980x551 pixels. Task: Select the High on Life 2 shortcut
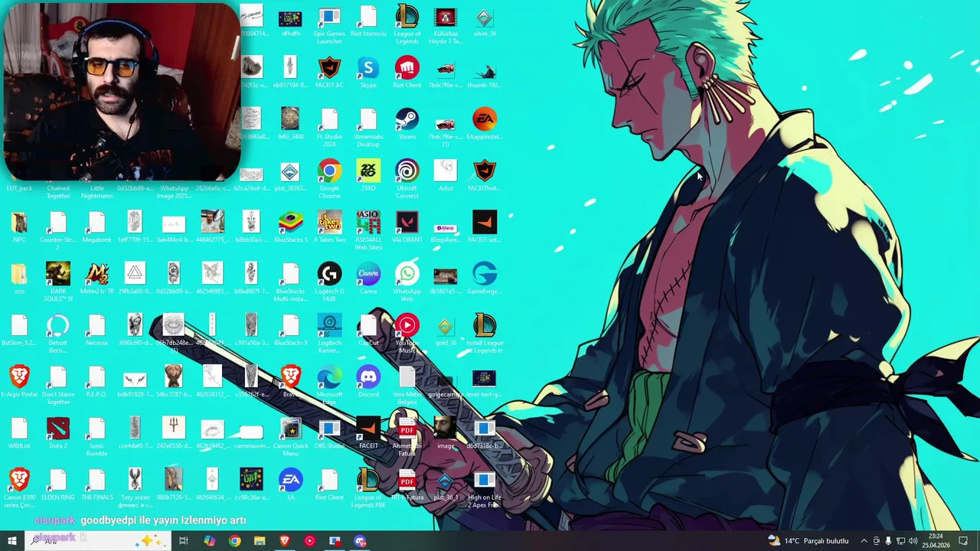pos(484,487)
